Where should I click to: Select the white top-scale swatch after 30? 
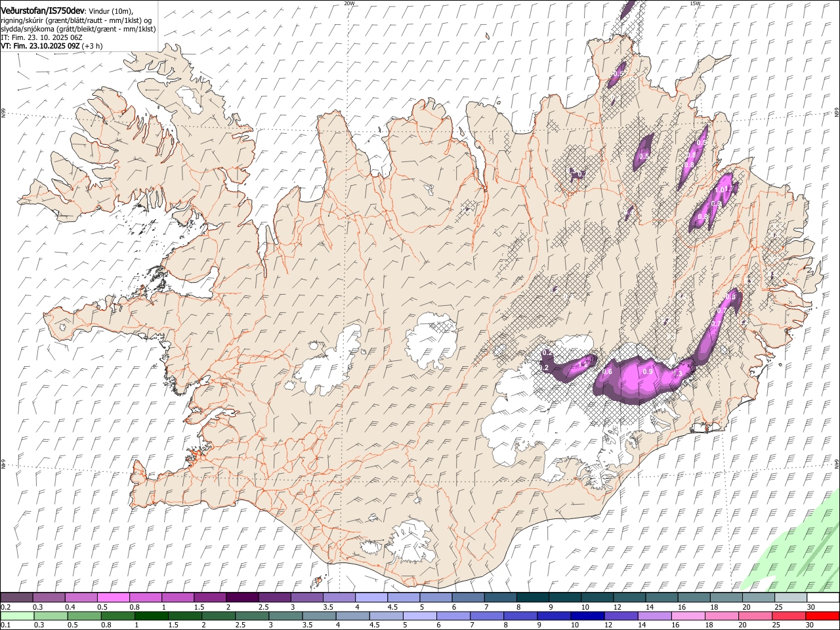823,598
